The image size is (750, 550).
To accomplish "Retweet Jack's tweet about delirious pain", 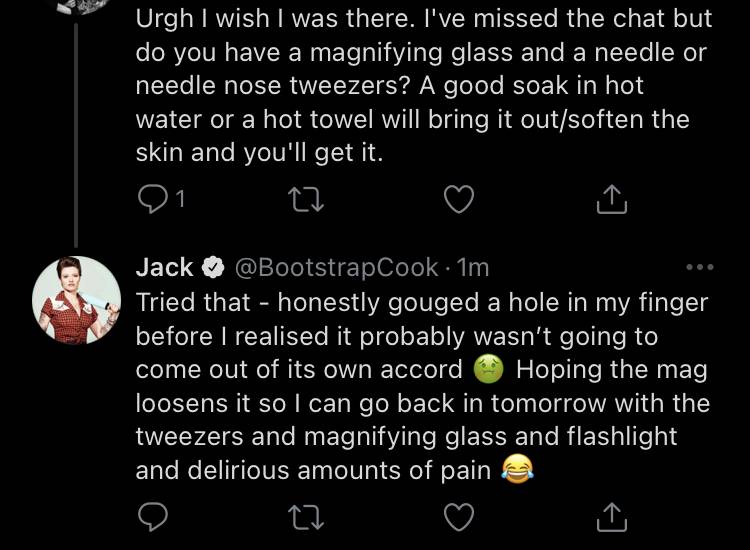I will (x=306, y=517).
